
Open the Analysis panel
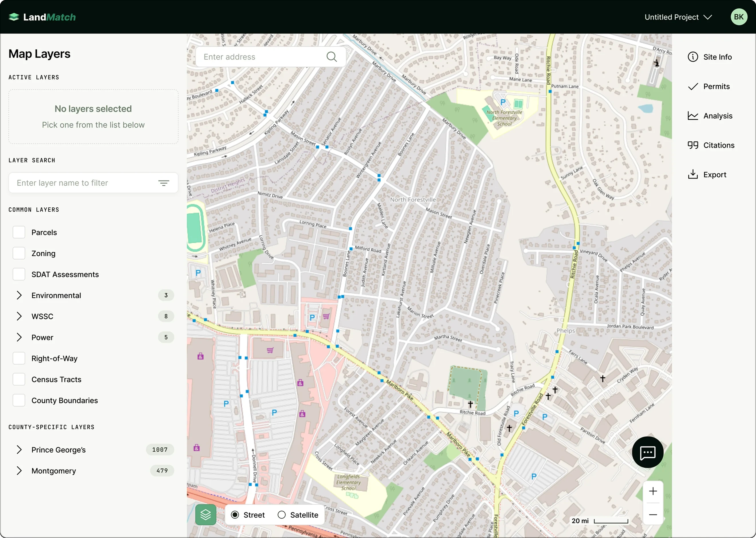(x=710, y=116)
